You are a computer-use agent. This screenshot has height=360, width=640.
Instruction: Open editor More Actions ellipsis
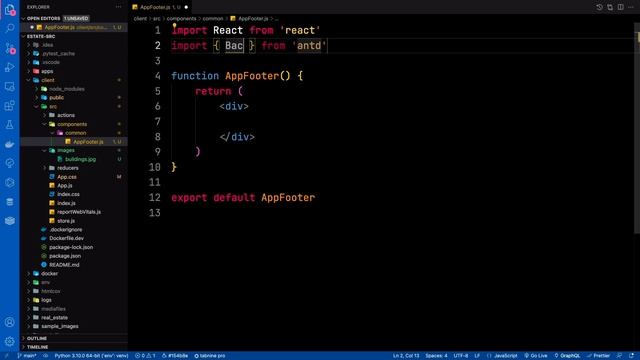click(x=631, y=7)
